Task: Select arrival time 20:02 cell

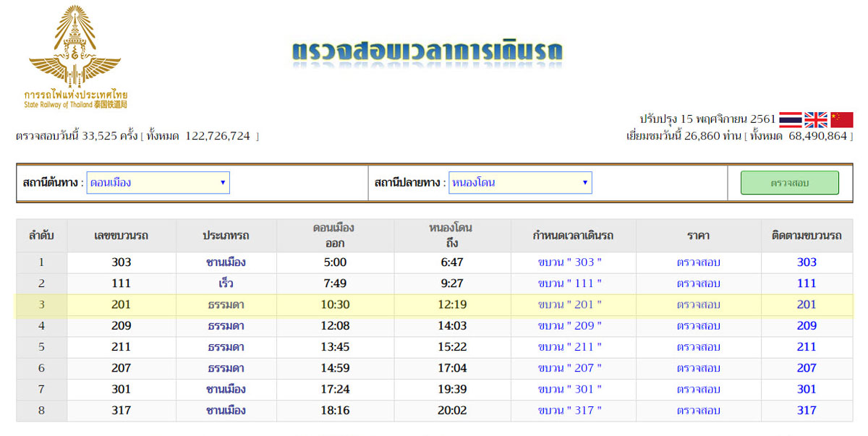Action: tap(452, 411)
